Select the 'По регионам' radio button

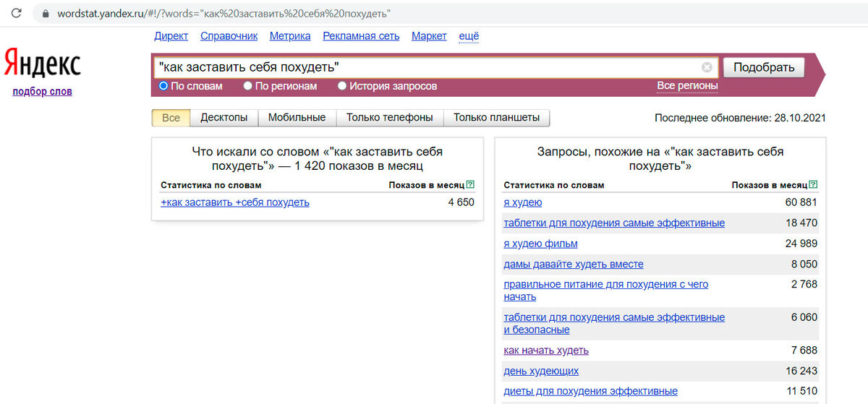[247, 86]
